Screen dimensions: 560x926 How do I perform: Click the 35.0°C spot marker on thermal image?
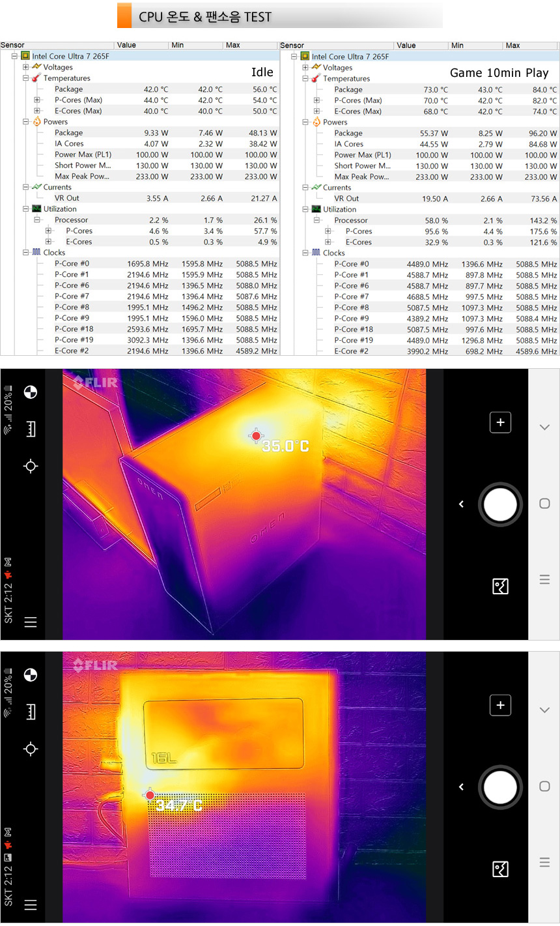pyautogui.click(x=256, y=436)
